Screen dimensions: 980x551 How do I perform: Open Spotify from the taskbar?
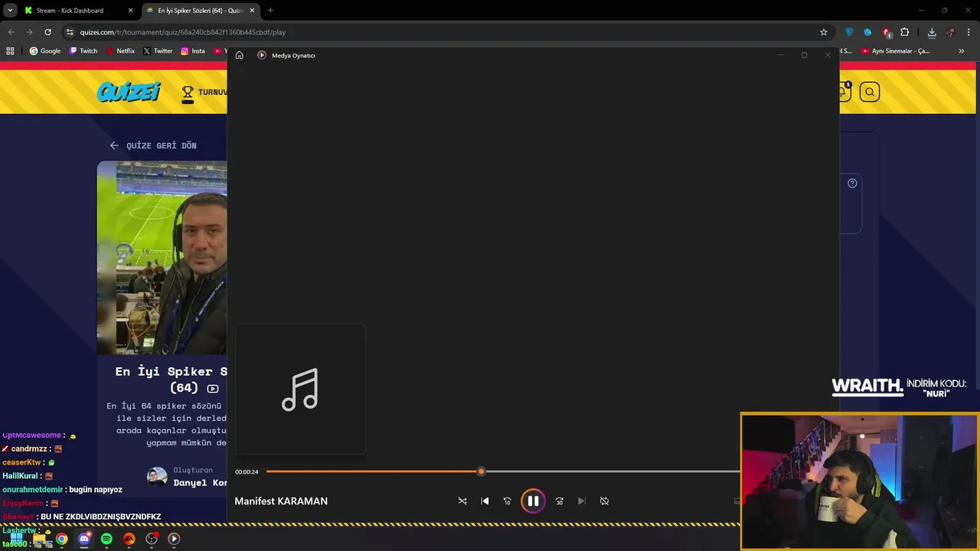coord(106,539)
